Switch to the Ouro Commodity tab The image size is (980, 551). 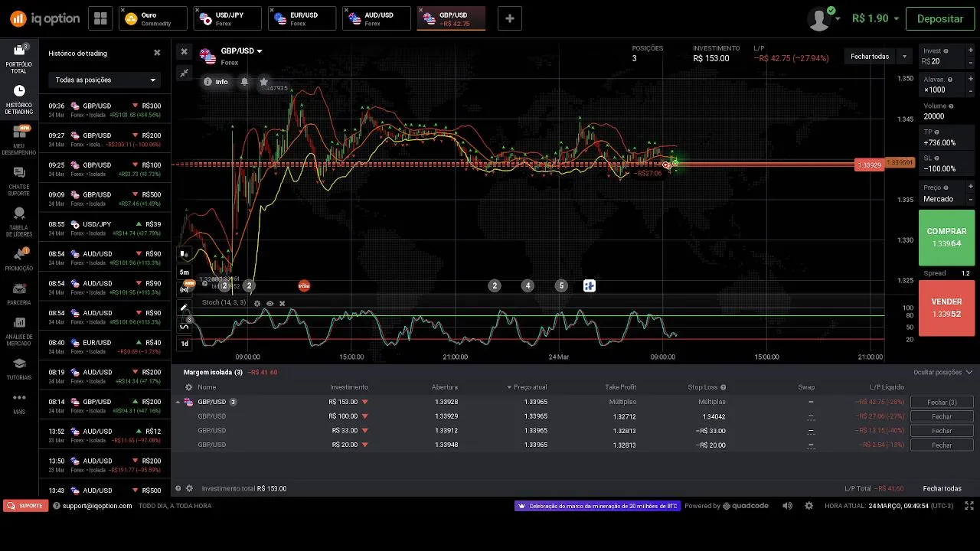[153, 18]
